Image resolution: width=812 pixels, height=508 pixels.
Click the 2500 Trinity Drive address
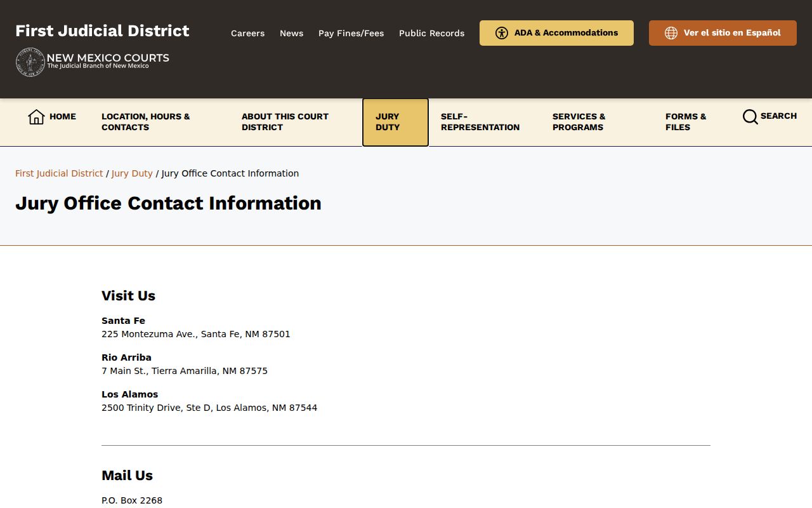(x=209, y=408)
